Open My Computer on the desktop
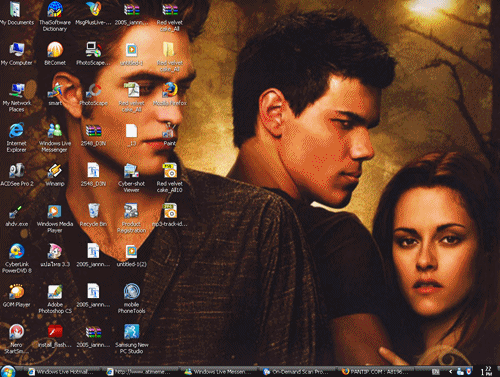The image size is (500, 377). tap(16, 53)
